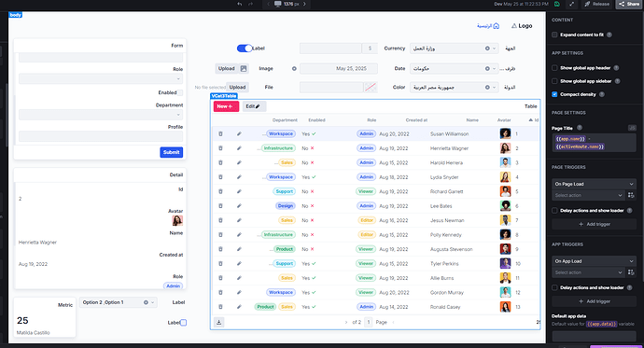Viewport: 644px width, 348px height.
Task: Click the image upload picture icon
Action: coord(244,68)
